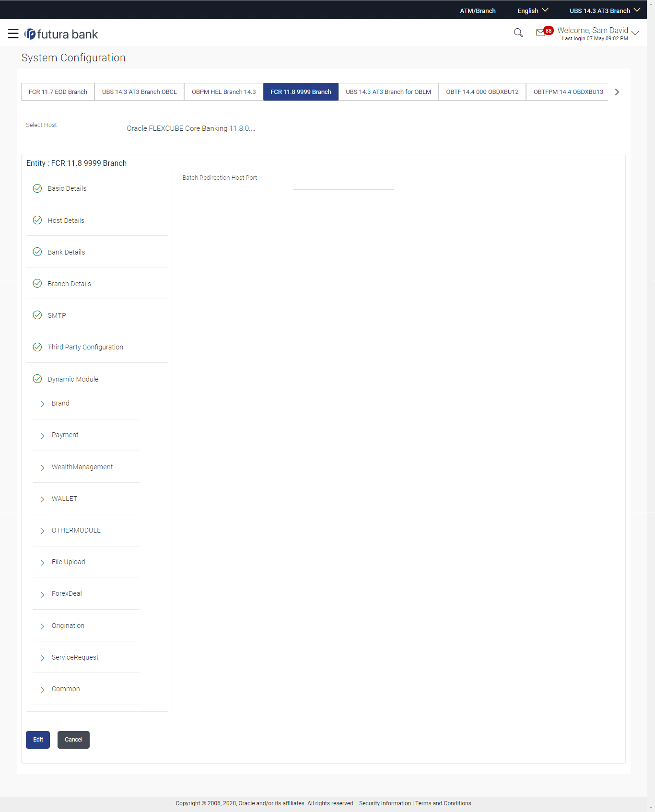Expand the File Upload module
This screenshot has width=655, height=812.
click(x=42, y=562)
